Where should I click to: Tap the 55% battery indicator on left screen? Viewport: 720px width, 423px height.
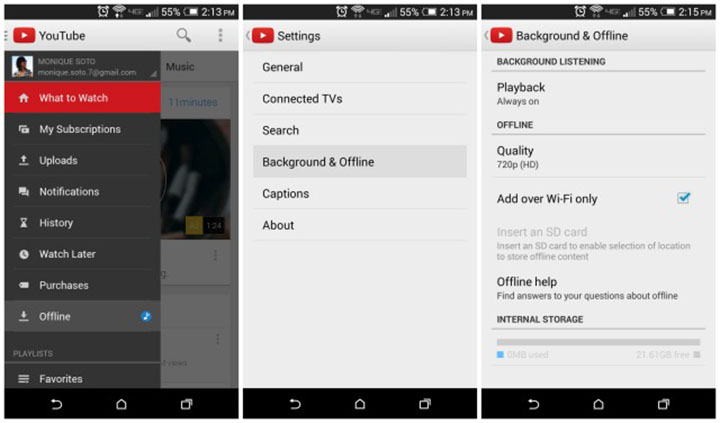click(x=179, y=12)
